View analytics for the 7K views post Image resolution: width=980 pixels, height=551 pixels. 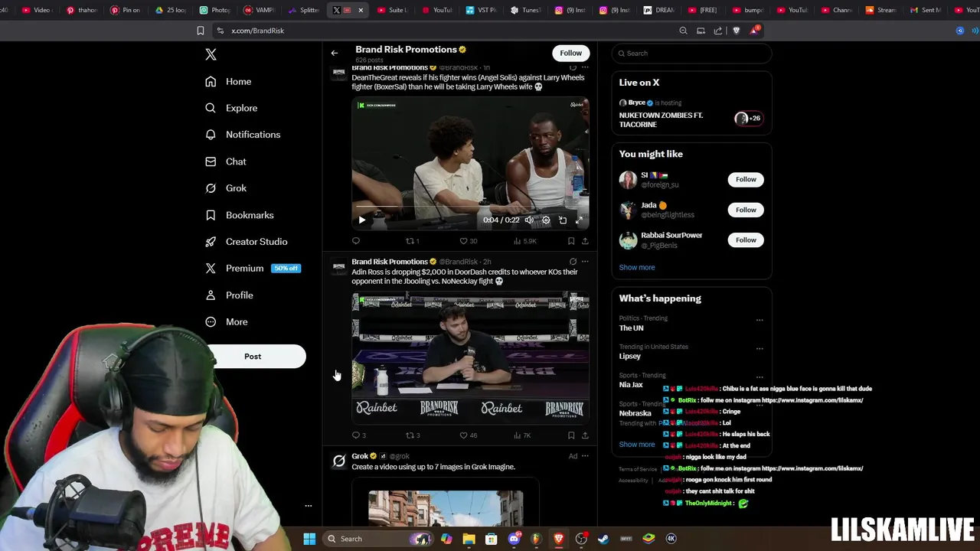click(522, 435)
